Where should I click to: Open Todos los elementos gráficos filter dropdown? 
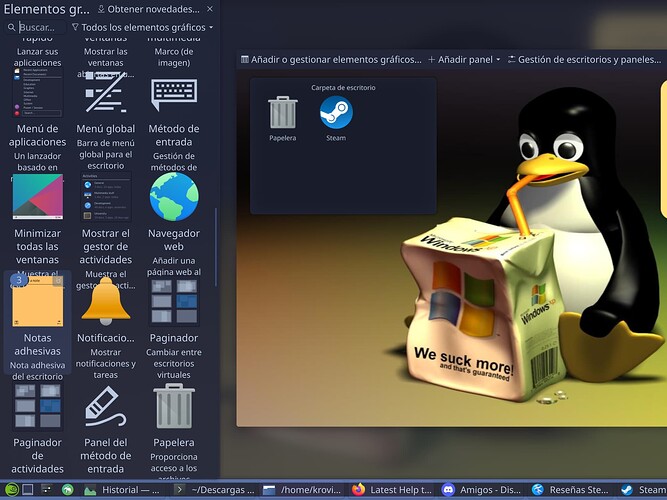[x=143, y=27]
